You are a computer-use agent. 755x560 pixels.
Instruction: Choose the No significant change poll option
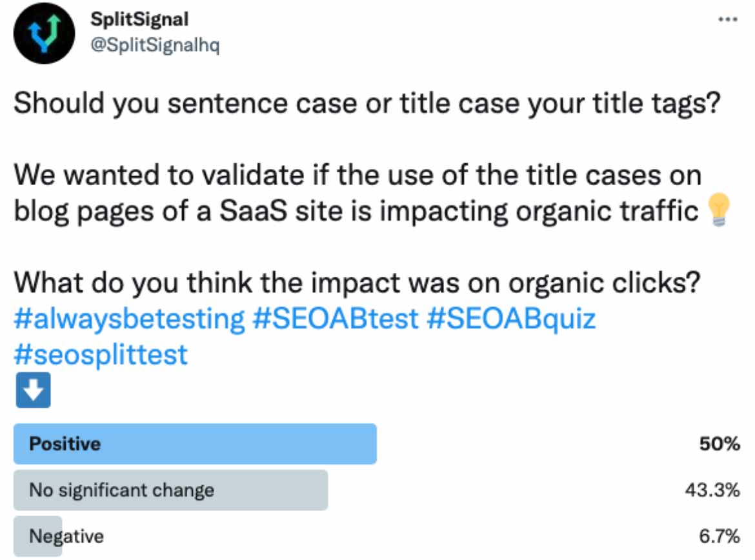(x=121, y=490)
